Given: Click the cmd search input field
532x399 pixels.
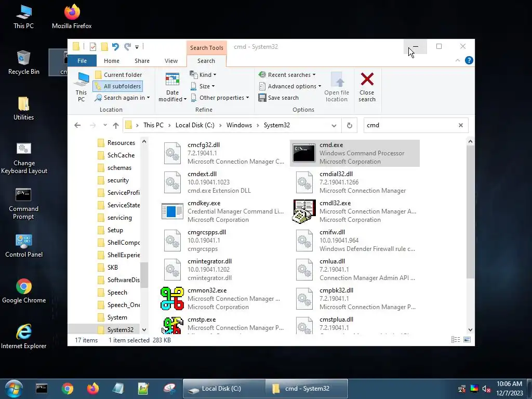Looking at the screenshot, I should [410, 125].
